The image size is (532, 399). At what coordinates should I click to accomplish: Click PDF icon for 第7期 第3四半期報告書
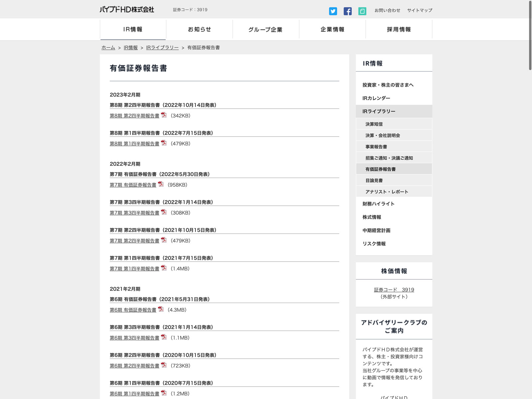pyautogui.click(x=164, y=212)
